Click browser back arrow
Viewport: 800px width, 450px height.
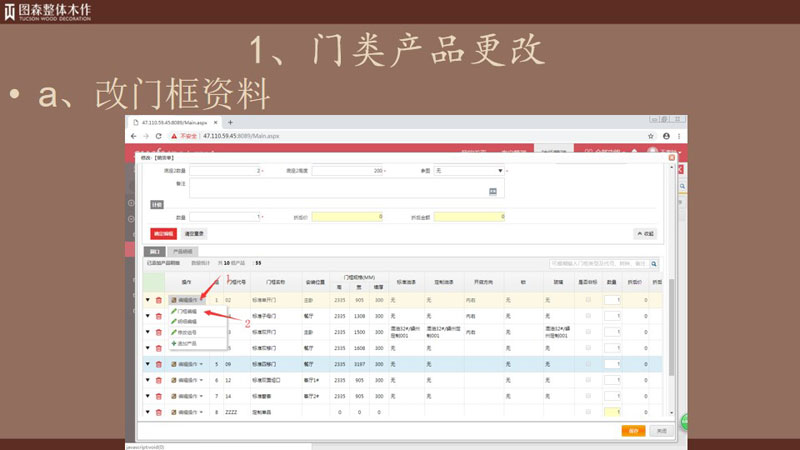tap(133, 135)
